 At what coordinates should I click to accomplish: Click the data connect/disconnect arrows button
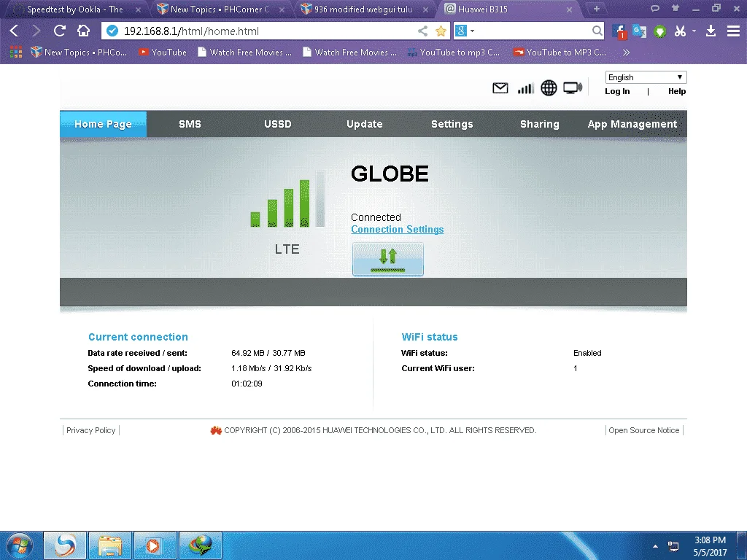388,259
